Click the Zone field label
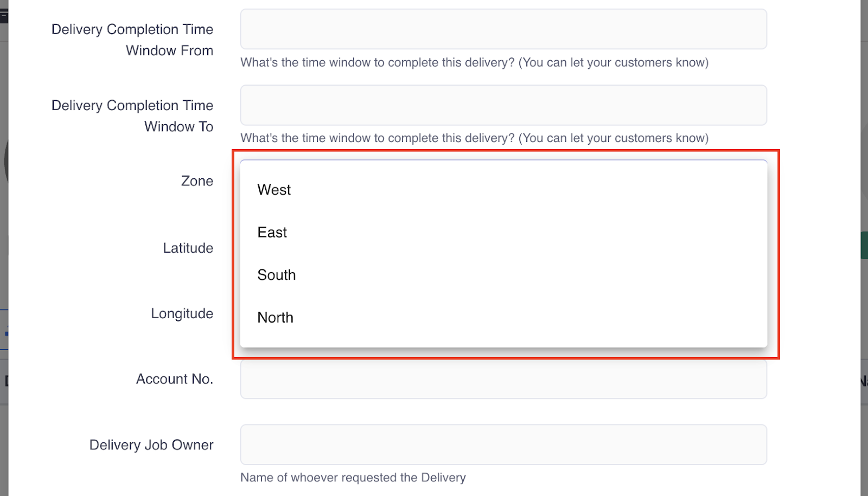This screenshot has height=496, width=868. (x=197, y=181)
